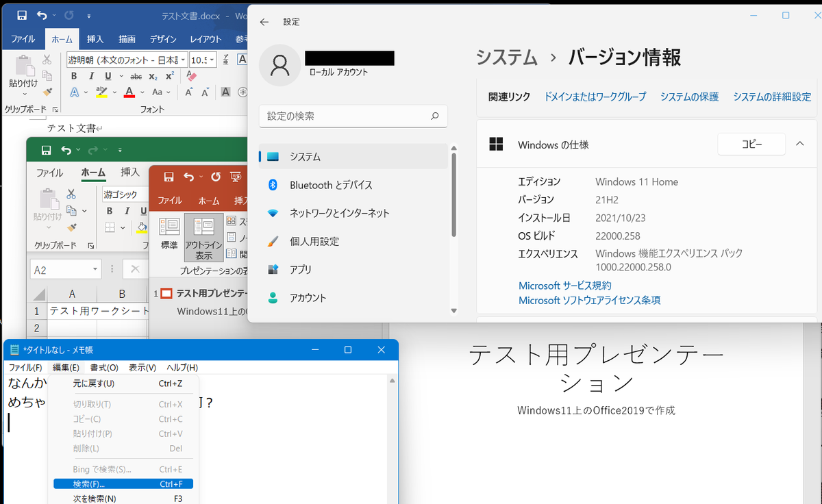Start slideshow from beginning icon in PowerPoint

pyautogui.click(x=236, y=177)
